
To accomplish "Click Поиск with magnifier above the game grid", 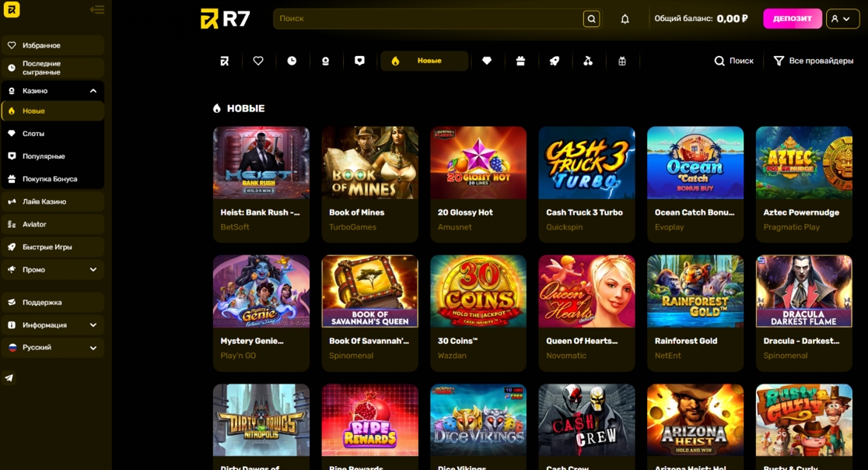I will point(734,61).
